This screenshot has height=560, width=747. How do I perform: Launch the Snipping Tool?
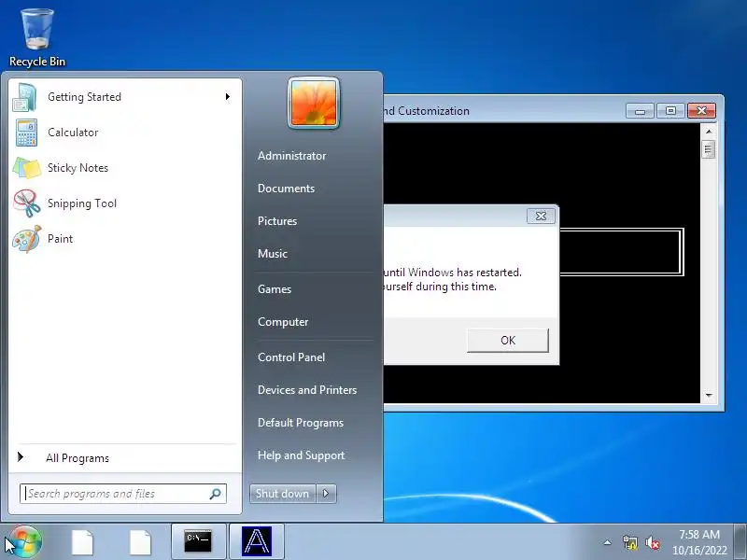tap(124, 203)
